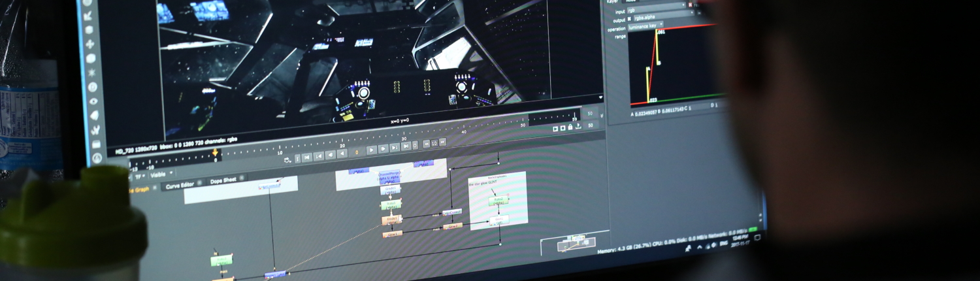Screen dimensions: 980x281
Task: Switch to the Dope Sheet tab
Action: coord(223,180)
